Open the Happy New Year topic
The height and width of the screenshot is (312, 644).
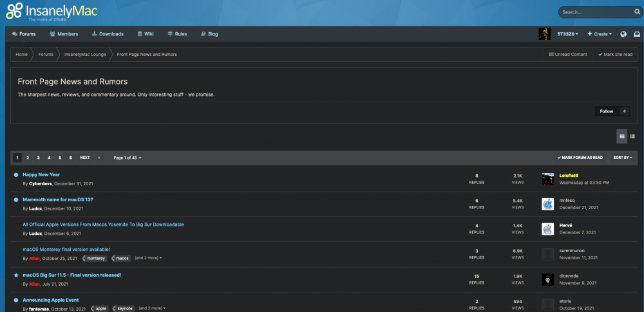coord(41,174)
